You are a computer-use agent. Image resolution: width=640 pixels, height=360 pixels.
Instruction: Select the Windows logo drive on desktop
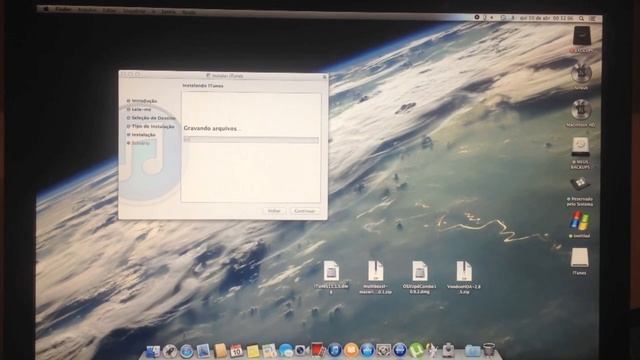tap(580, 221)
